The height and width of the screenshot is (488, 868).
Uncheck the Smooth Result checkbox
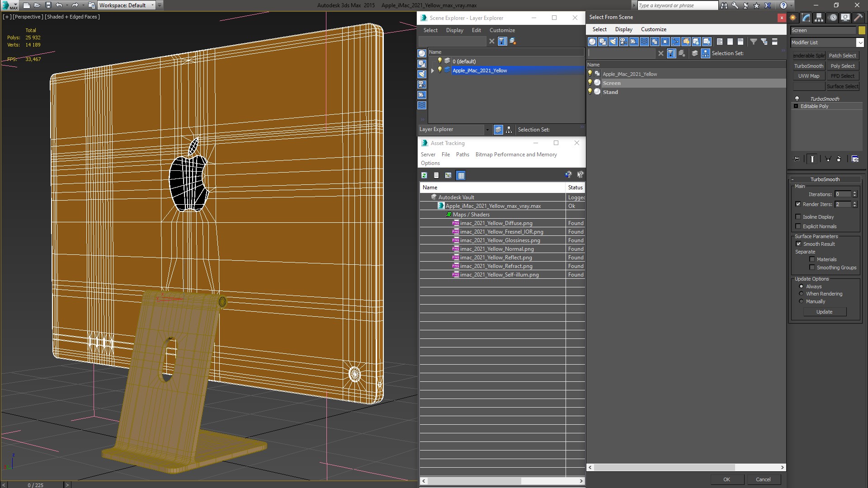point(798,244)
